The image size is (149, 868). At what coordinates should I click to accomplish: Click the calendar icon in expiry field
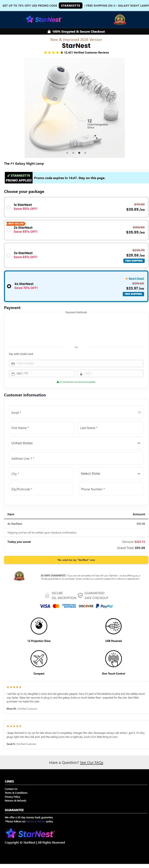pyautogui.click(x=13, y=374)
